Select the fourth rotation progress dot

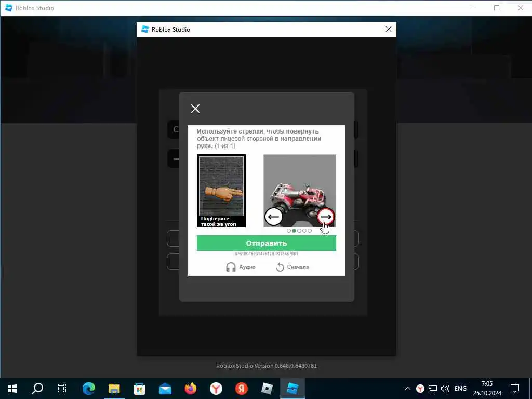[304, 231]
